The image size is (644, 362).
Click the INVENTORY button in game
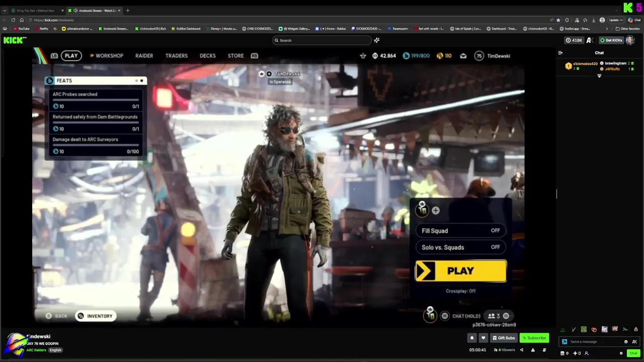coord(95,316)
